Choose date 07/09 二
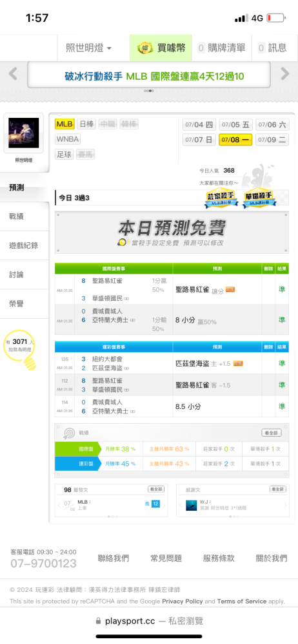 point(272,140)
